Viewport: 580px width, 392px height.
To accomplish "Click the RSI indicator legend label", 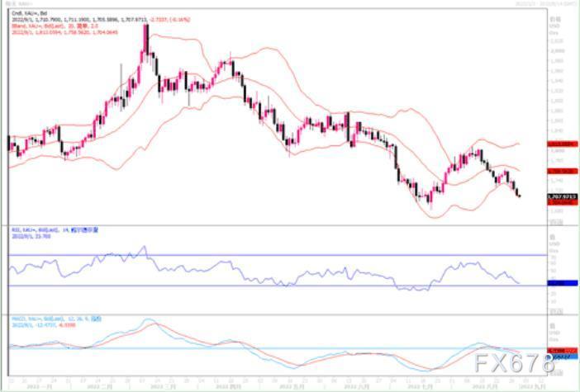I will (50, 229).
